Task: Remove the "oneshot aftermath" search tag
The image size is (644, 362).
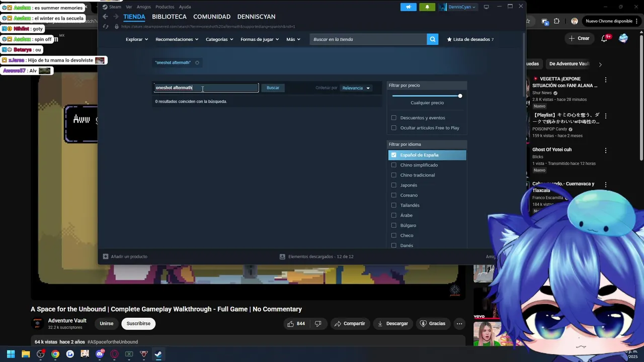Action: tap(197, 63)
